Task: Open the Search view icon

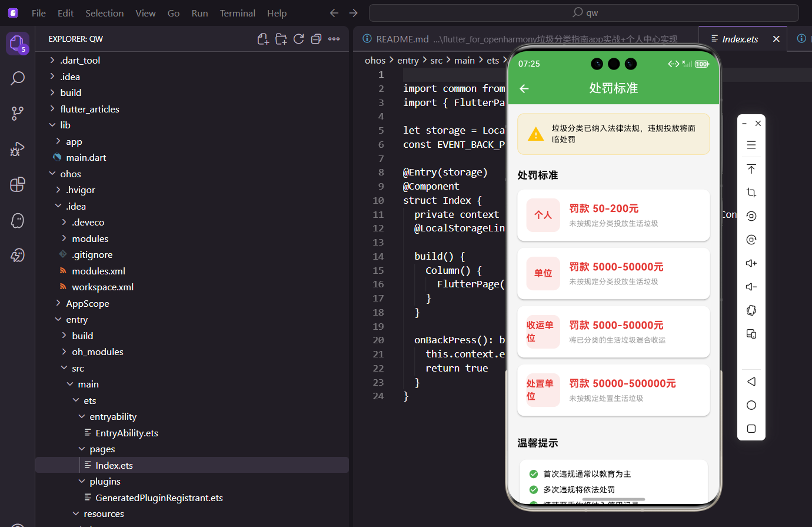Action: pyautogui.click(x=18, y=78)
